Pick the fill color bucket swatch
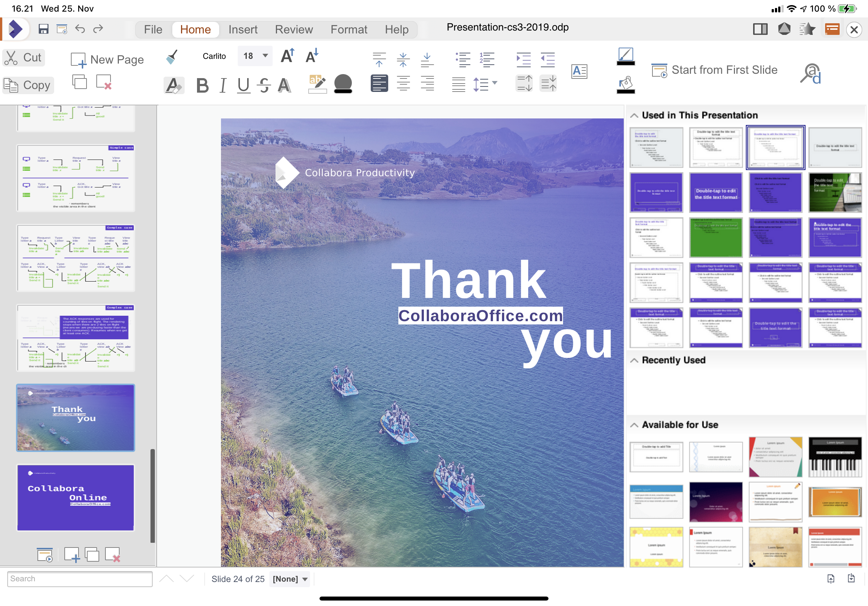The height and width of the screenshot is (606, 868). [x=626, y=85]
